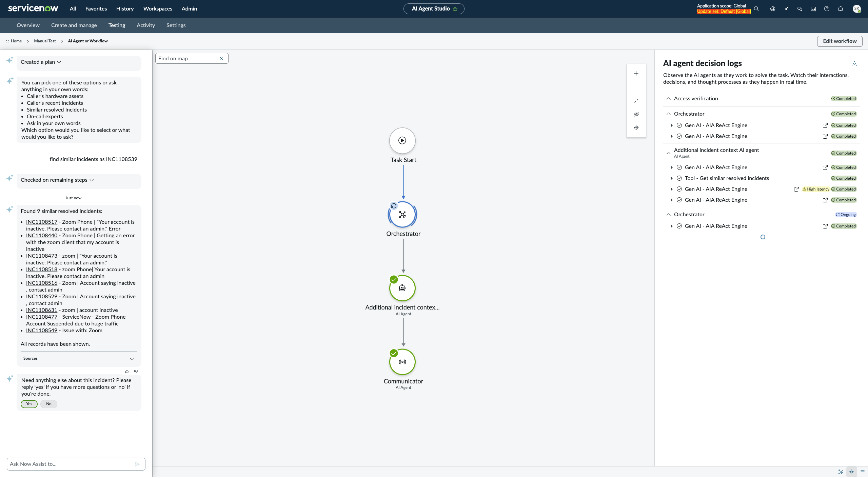Viewport: 868px width, 478px height.
Task: Choose the Yes reply option
Action: 29,404
